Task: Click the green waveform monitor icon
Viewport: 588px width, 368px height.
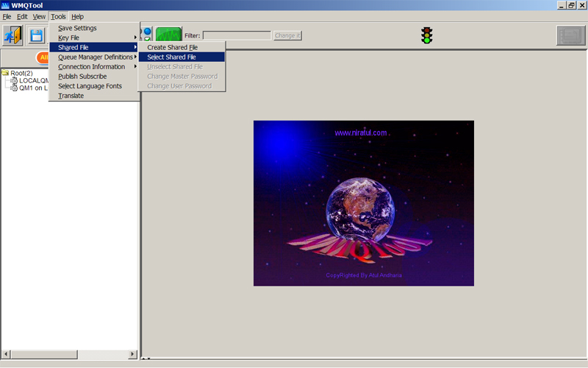Action: tap(168, 35)
